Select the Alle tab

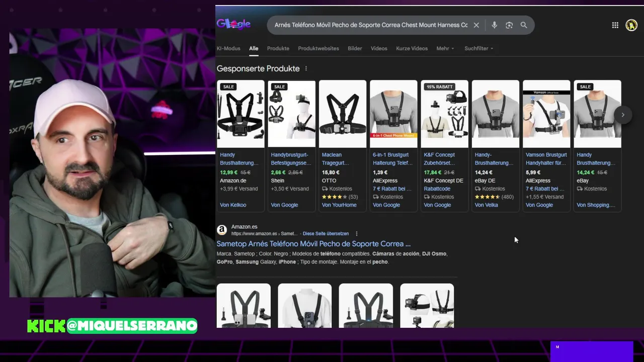[x=254, y=48]
